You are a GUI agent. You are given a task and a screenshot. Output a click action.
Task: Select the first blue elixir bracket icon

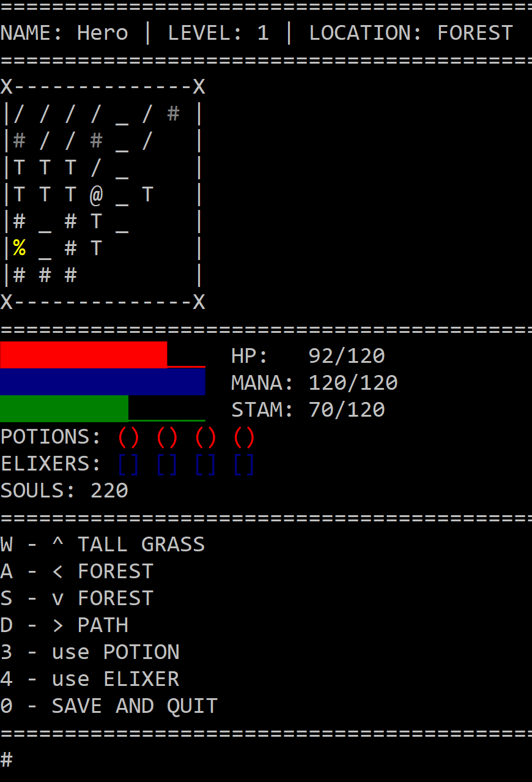pos(129,464)
